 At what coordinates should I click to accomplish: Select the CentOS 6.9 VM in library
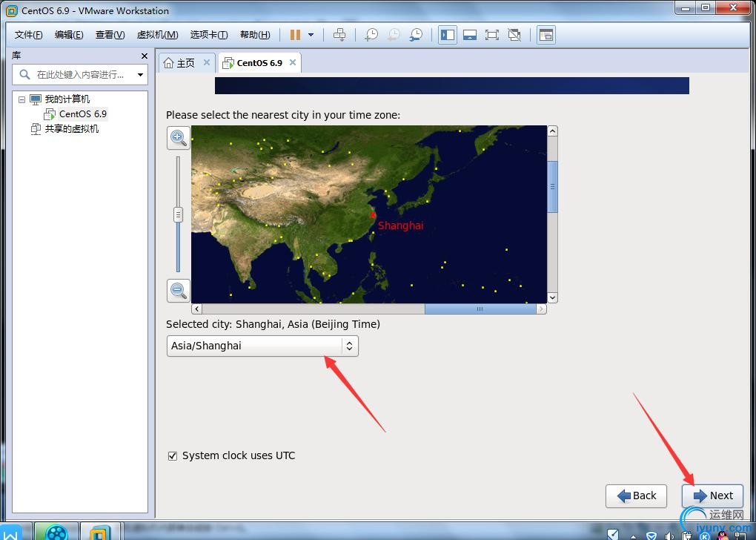point(82,114)
